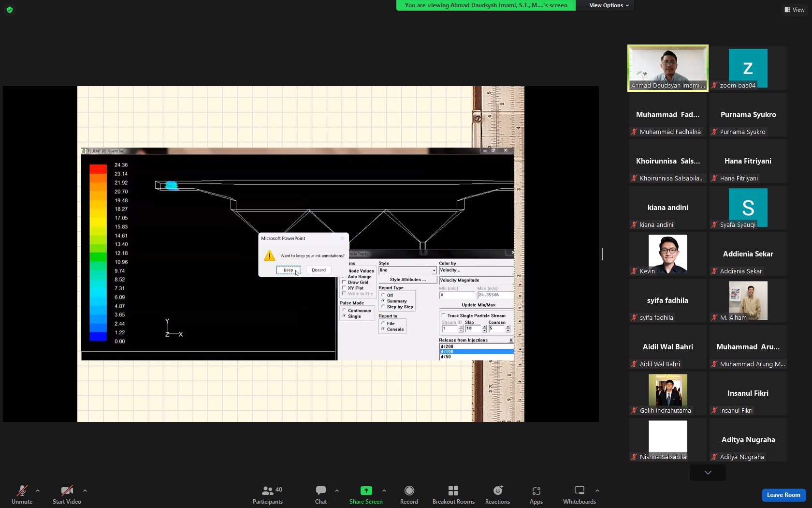Discard ink annotations in the PowerPoint dialog
This screenshot has height=508, width=812.
pyautogui.click(x=319, y=270)
